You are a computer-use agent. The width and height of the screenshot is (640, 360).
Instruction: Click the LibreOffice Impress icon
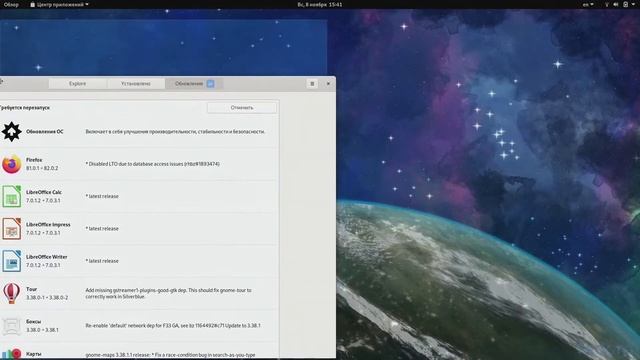pyautogui.click(x=11, y=229)
